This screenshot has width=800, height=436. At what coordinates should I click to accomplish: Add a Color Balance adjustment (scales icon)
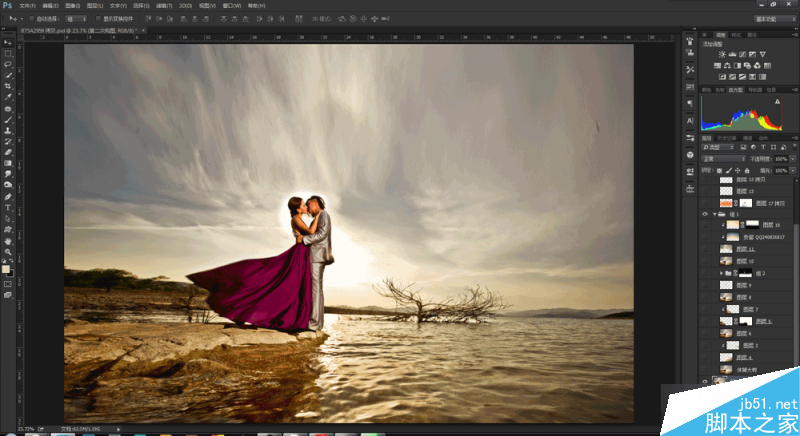point(727,65)
